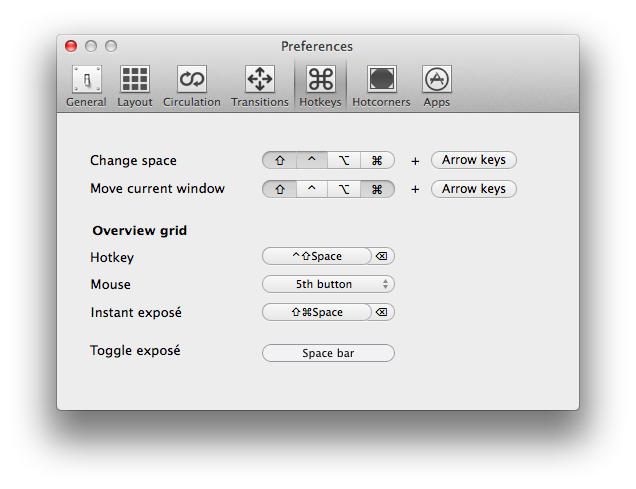Toggle Command modifier for Move current window
The height and width of the screenshot is (489, 636).
pyautogui.click(x=377, y=189)
